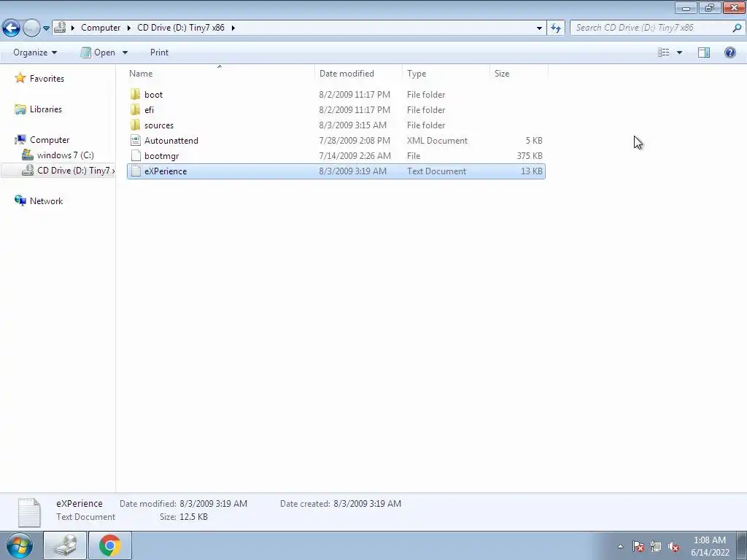The width and height of the screenshot is (747, 560).
Task: Open the recent pages dropdown arrow
Action: tap(46, 28)
